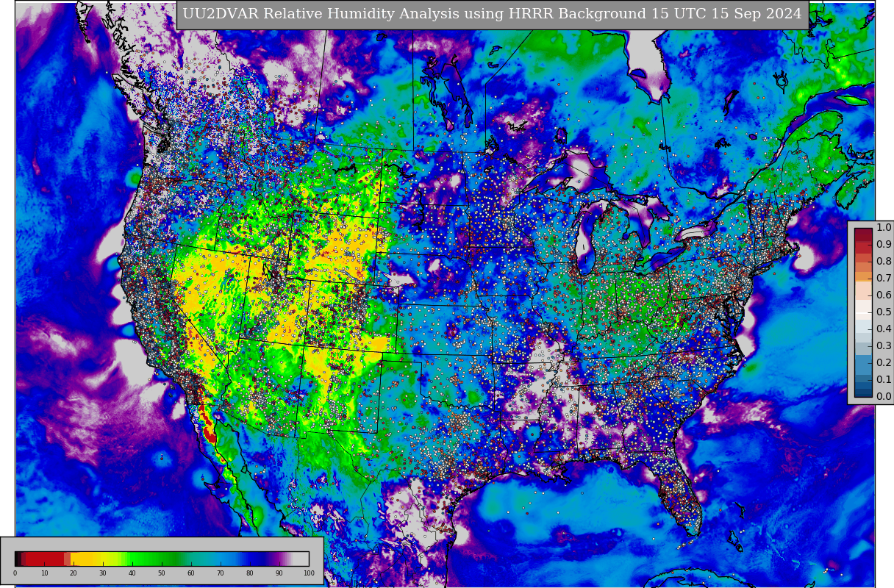Click the 50 tick label on the humidity colorbar
The width and height of the screenshot is (894, 588).
coord(162,573)
